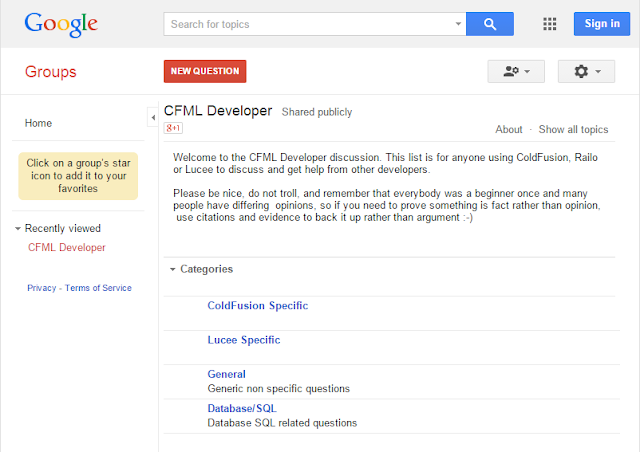Click 'Generic non specific questions' description
This screenshot has height=452, width=640.
click(x=279, y=389)
